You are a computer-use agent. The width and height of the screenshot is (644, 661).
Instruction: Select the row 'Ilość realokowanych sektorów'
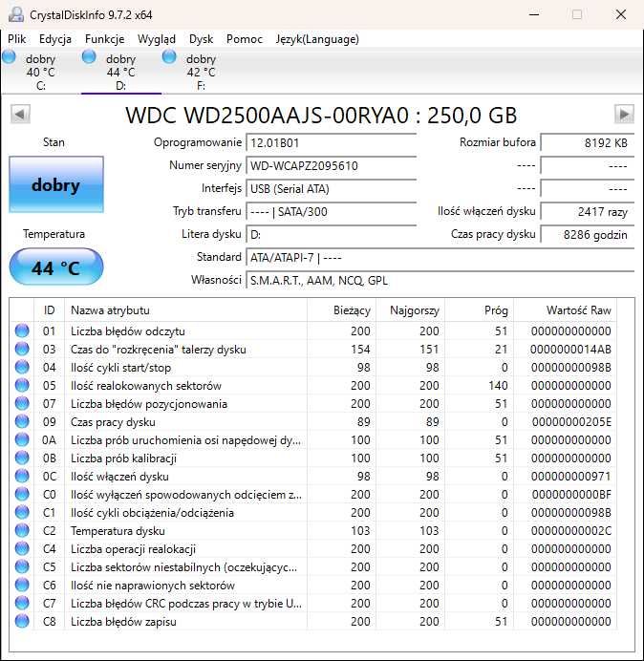coord(313,385)
